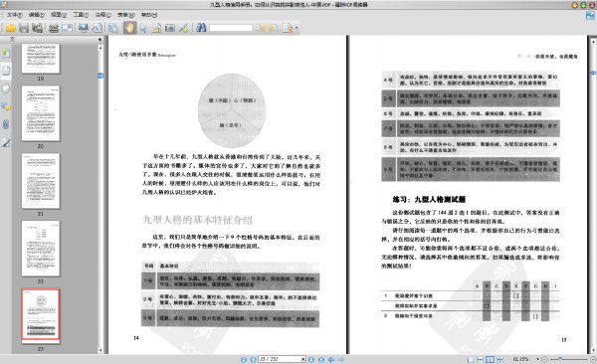597x364 pixels.
Task: Open a file with the folder icon
Action: (10, 28)
